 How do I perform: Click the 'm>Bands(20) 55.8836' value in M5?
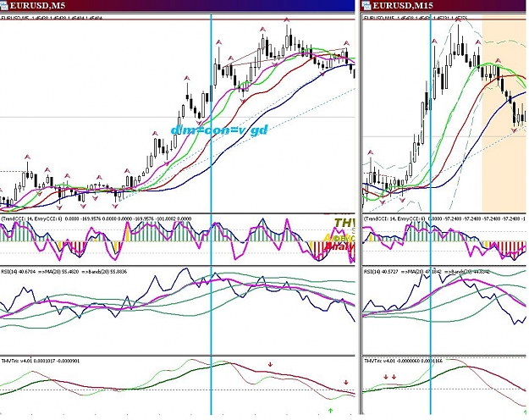[104, 271]
